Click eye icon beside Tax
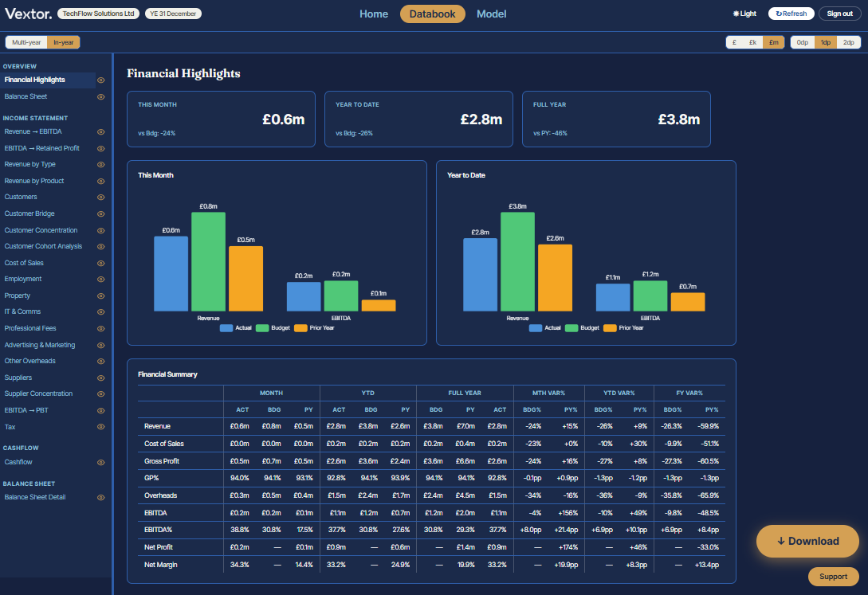This screenshot has height=595, width=868. tap(100, 427)
